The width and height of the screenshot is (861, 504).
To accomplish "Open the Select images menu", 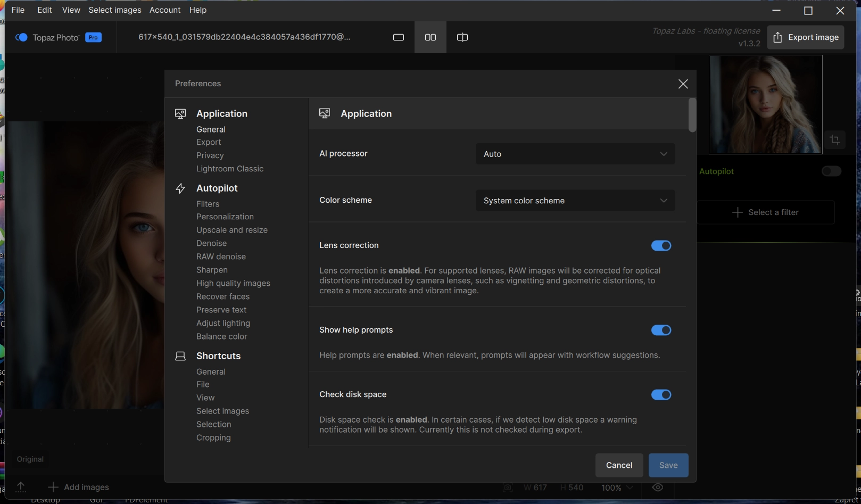I will click(x=115, y=10).
